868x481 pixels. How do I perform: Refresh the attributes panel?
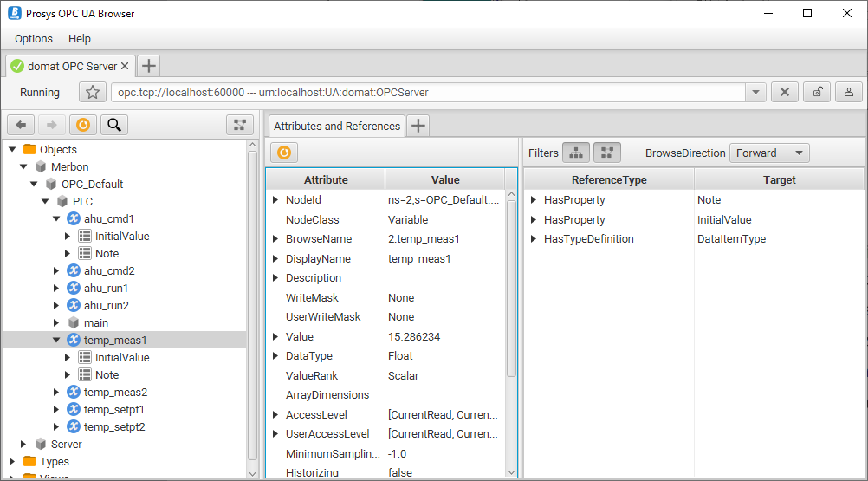[x=283, y=153]
